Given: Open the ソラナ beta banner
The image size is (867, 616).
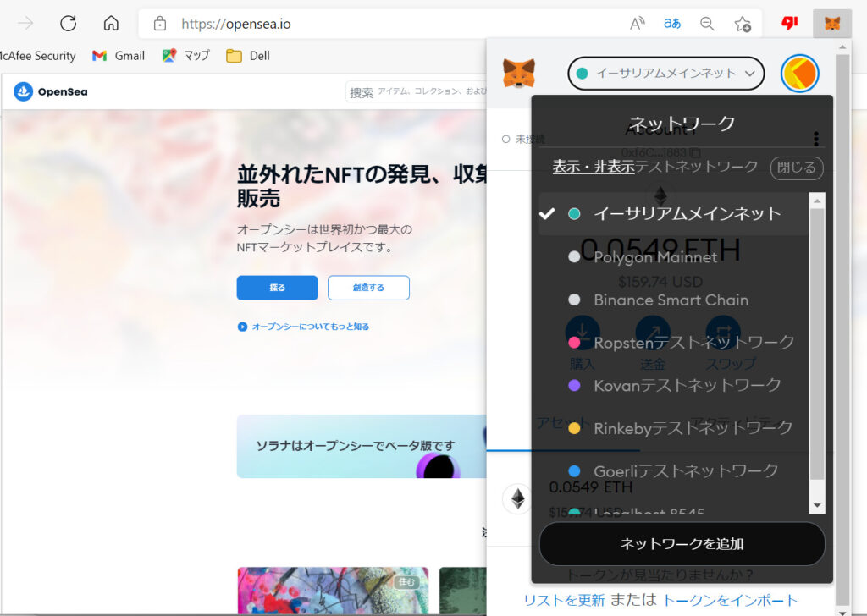Looking at the screenshot, I should pos(362,447).
